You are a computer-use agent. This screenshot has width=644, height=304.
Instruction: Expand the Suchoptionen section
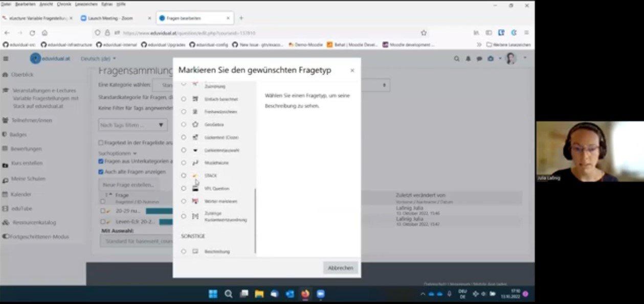[118, 153]
